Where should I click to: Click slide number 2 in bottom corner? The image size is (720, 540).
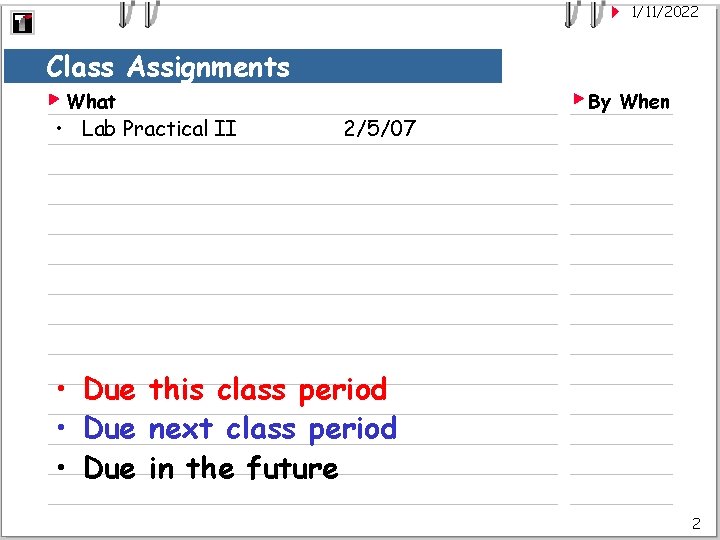click(x=696, y=523)
